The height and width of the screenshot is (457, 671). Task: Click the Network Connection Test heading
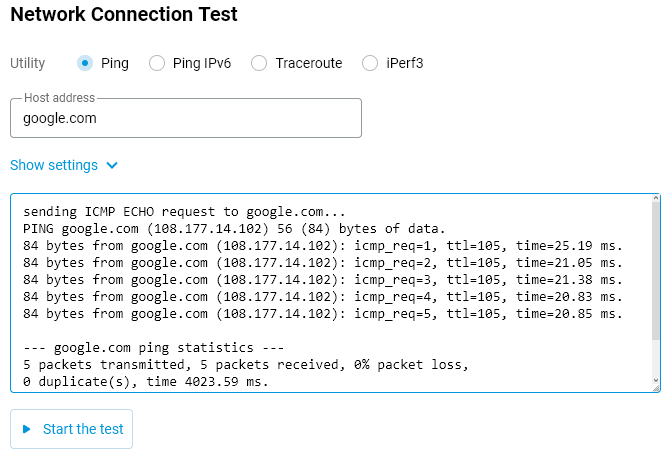(x=124, y=15)
